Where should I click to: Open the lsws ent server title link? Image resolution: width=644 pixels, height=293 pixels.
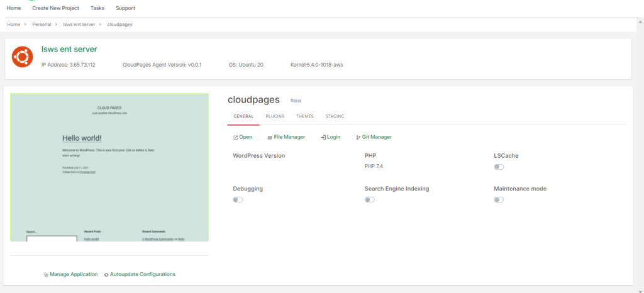click(69, 49)
